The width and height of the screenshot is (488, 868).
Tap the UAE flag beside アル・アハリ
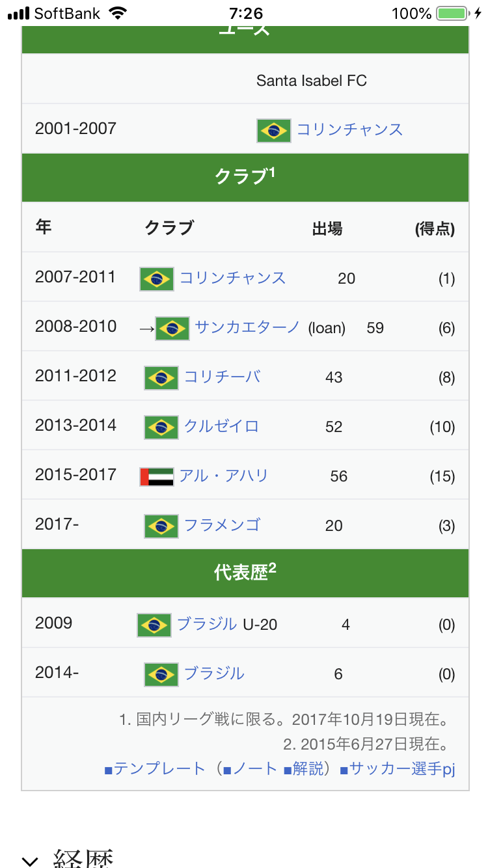coord(156,476)
